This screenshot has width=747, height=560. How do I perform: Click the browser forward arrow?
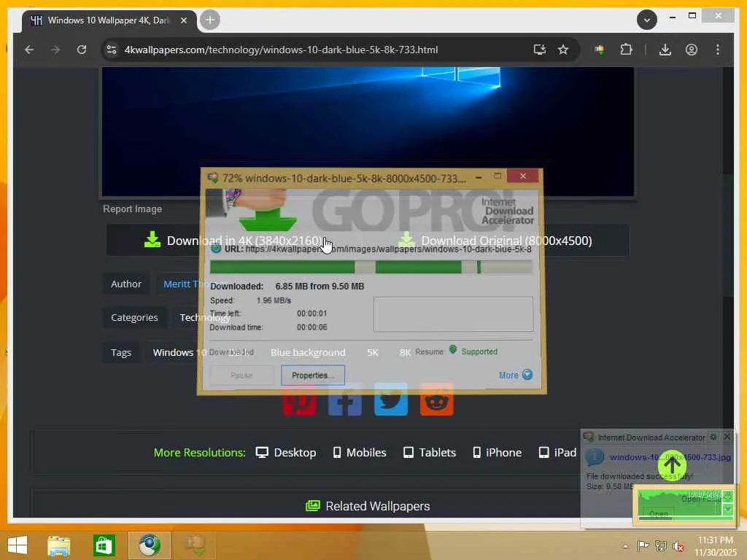click(55, 50)
